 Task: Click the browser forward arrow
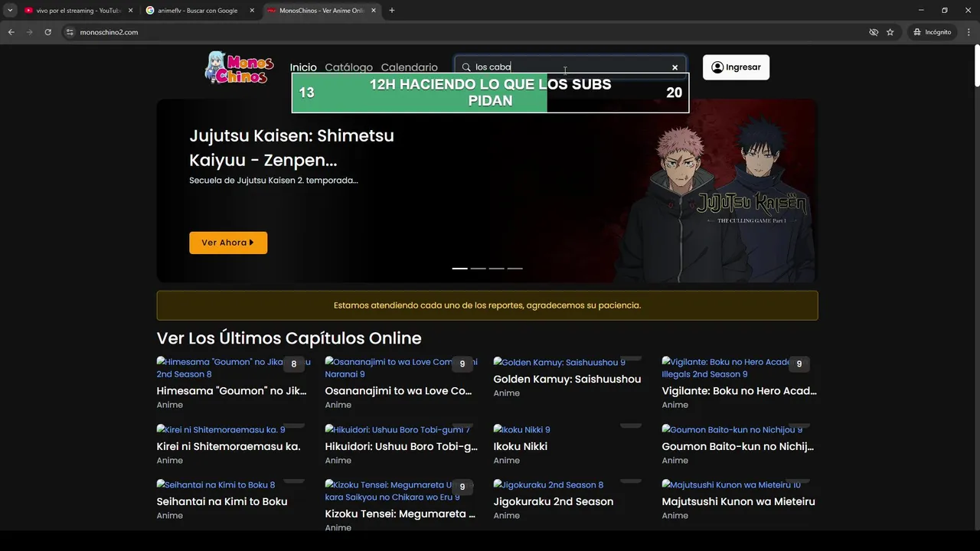[x=29, y=32]
